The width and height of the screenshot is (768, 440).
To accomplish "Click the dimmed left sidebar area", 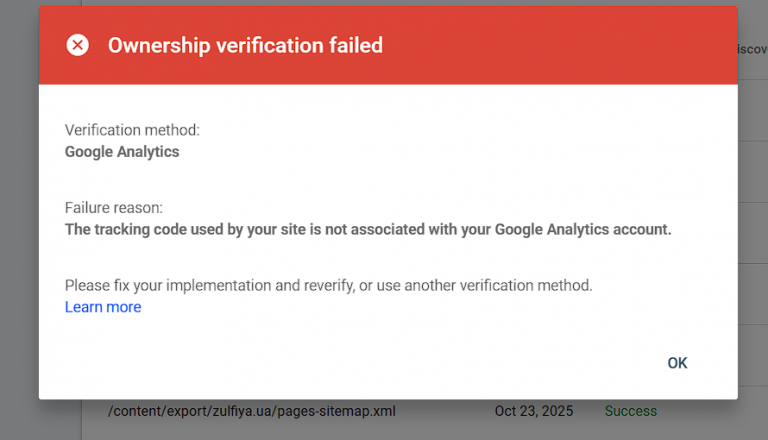I will pyautogui.click(x=18, y=250).
